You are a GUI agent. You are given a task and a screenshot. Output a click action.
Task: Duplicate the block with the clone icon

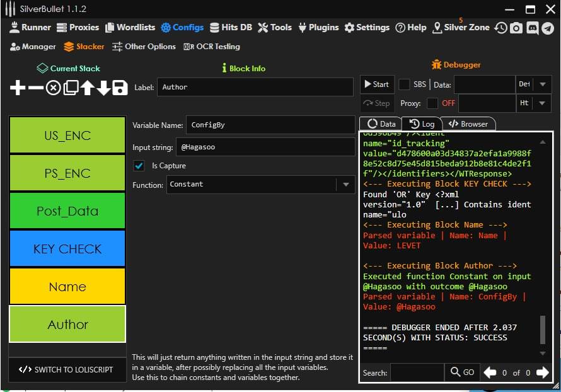tap(71, 88)
